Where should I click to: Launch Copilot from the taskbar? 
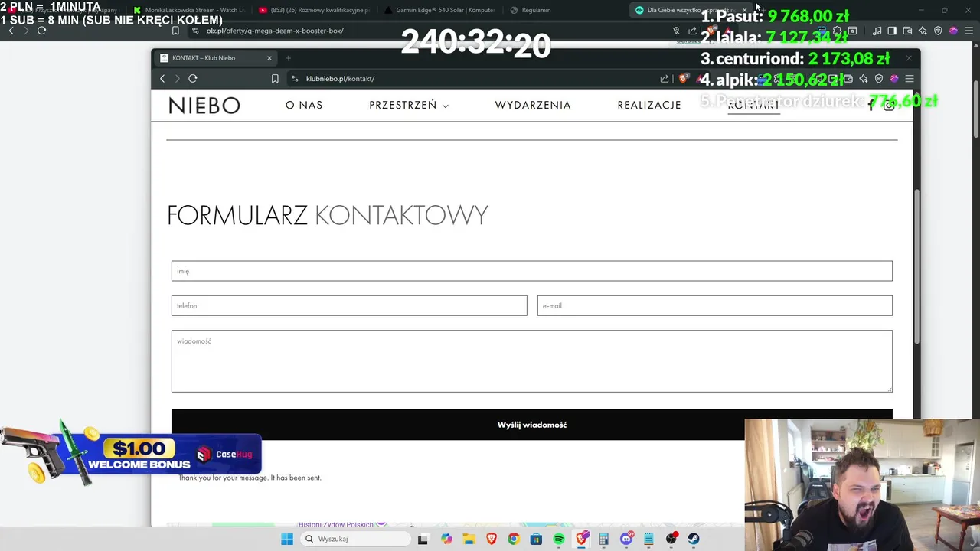coord(446,539)
